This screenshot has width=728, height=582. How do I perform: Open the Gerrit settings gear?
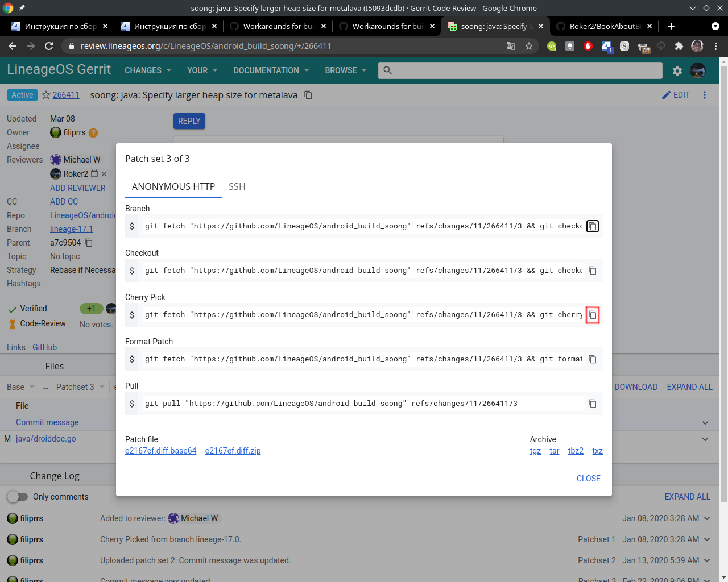[677, 71]
